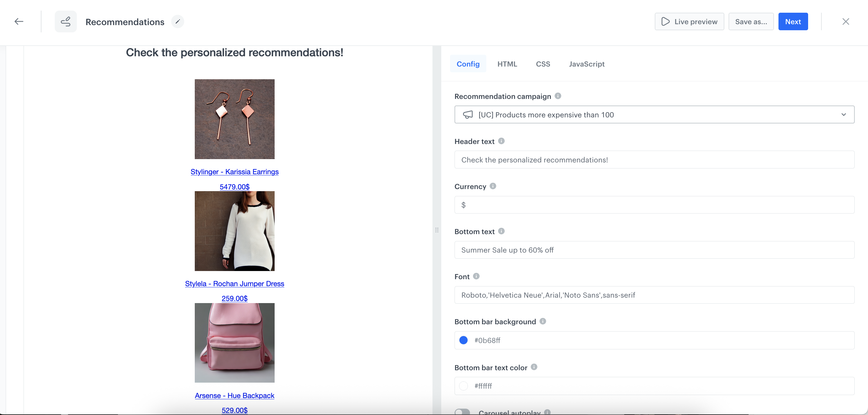Enable the Carousel autoplay toggle

click(x=462, y=411)
